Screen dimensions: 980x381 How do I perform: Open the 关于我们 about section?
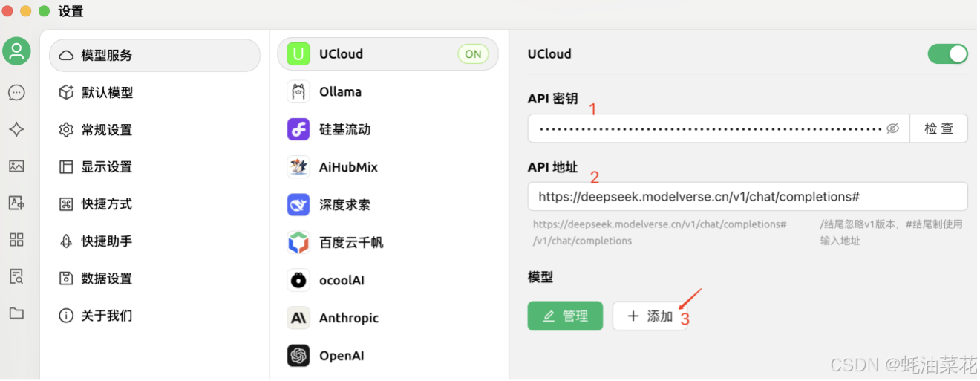[x=154, y=316]
